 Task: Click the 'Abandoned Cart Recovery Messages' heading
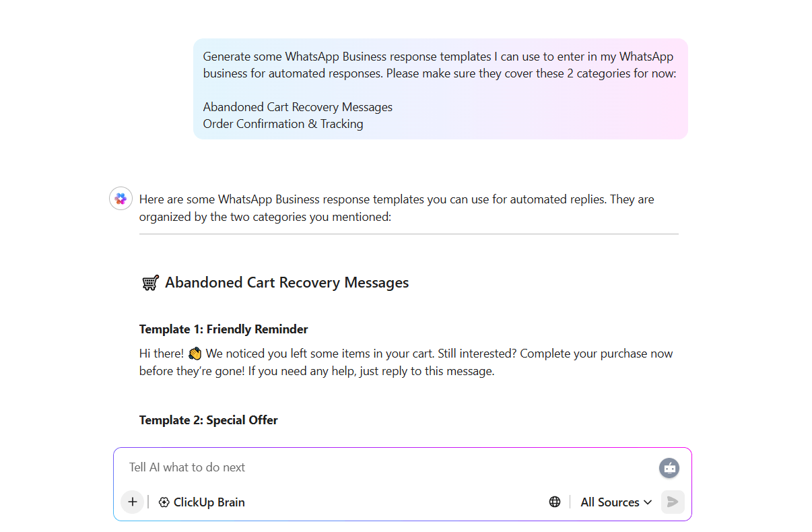(287, 283)
